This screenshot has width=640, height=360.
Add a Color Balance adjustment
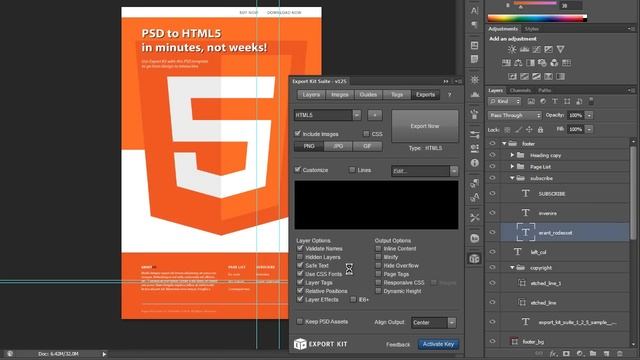(x=518, y=63)
